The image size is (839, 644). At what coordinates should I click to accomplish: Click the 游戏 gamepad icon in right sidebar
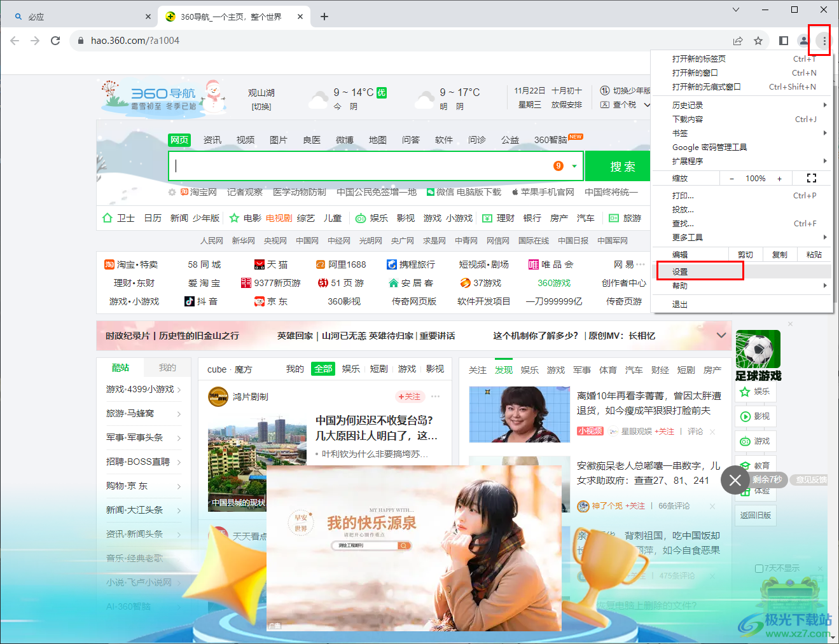[x=745, y=441]
